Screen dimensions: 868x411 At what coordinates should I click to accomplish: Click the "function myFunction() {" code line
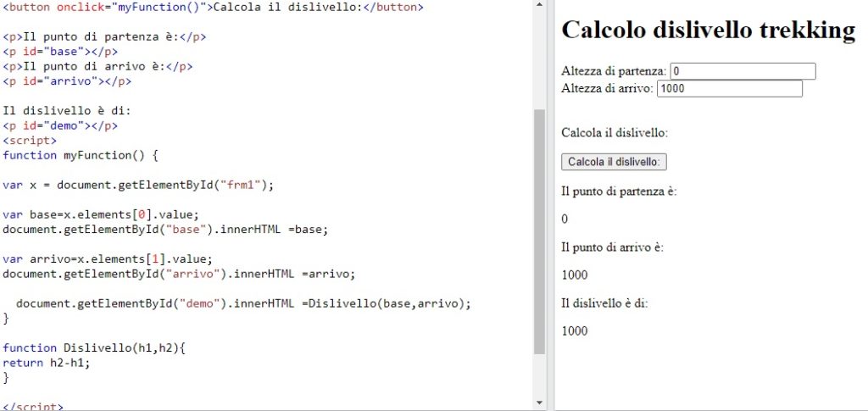tap(81, 155)
